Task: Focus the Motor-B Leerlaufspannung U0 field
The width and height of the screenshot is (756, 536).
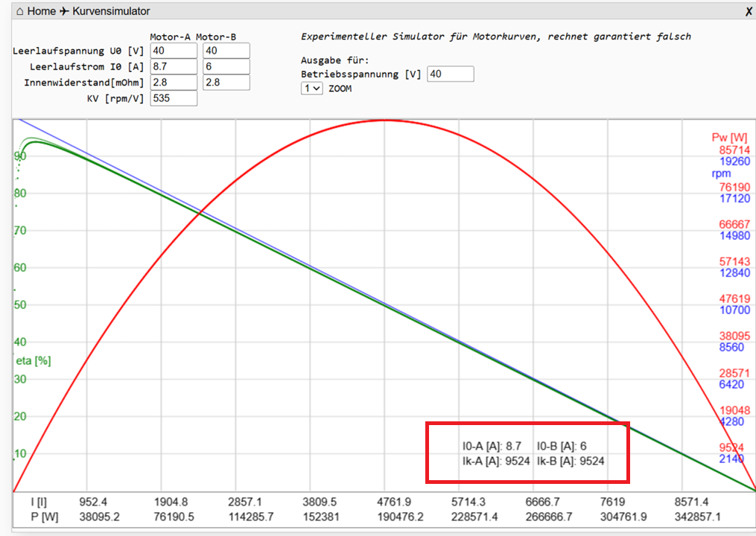Action: [226, 51]
